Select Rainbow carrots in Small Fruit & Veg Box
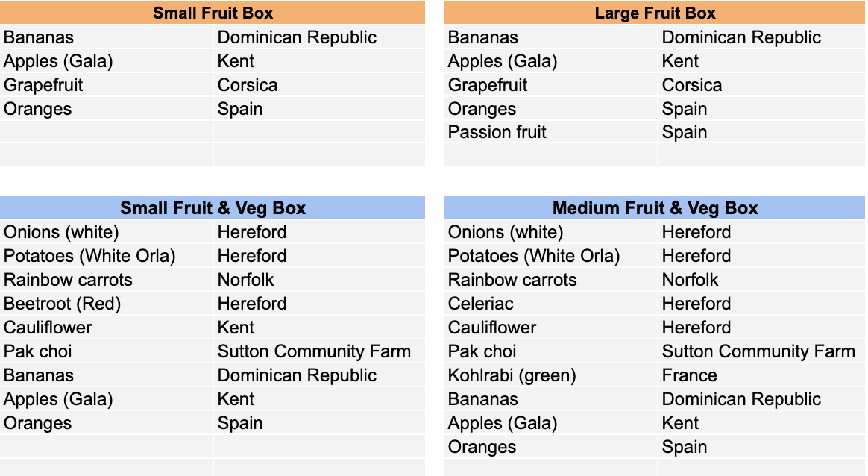 point(107,280)
